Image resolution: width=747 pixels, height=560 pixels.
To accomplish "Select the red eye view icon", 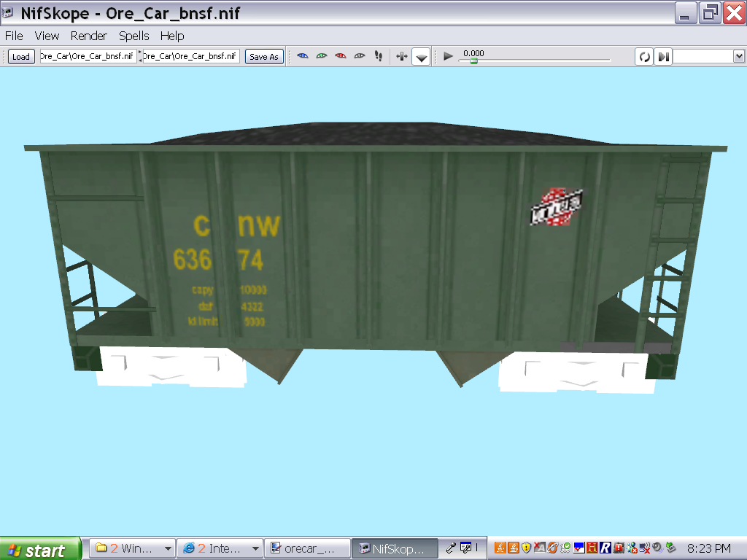I will pyautogui.click(x=340, y=56).
